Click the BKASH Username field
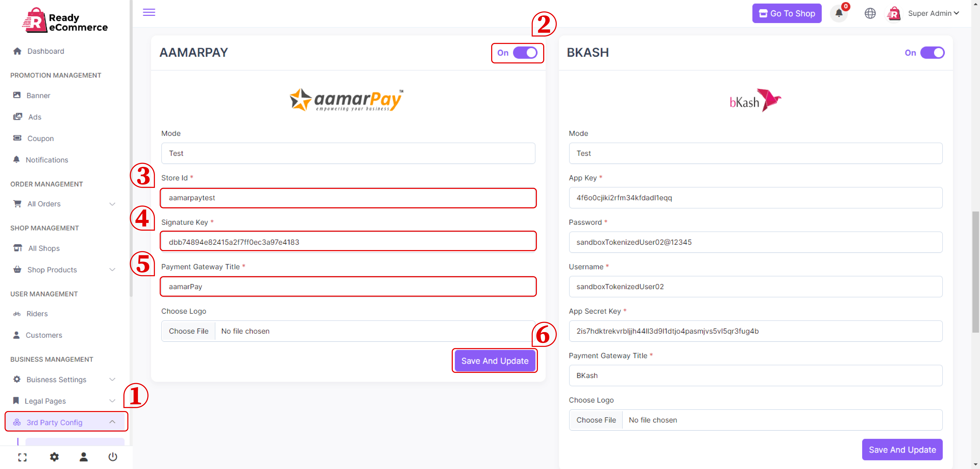Screen dimensions: 980x469 coord(756,287)
